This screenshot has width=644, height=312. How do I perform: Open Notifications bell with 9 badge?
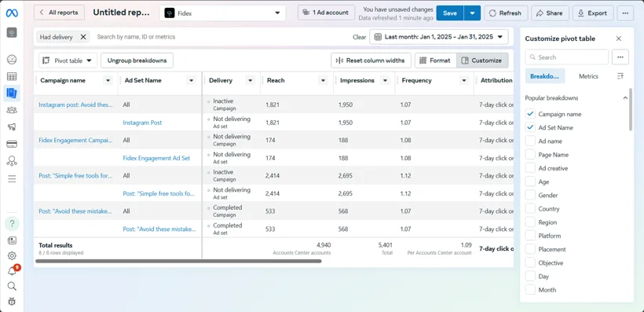tap(12, 271)
